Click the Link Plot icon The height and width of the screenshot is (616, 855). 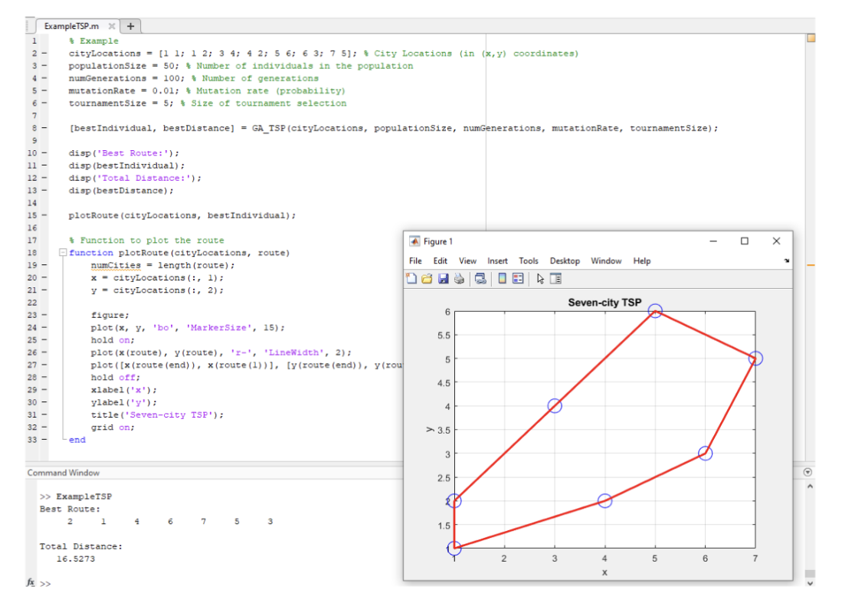tap(480, 279)
